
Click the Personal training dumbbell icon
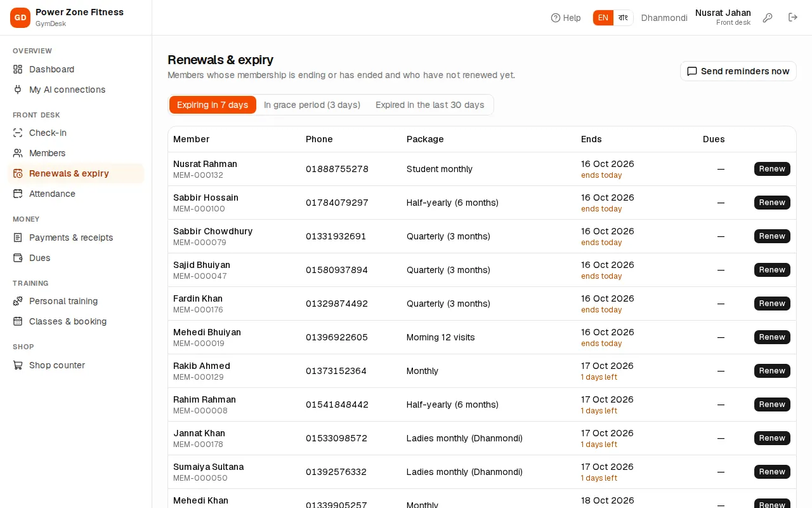pos(18,301)
